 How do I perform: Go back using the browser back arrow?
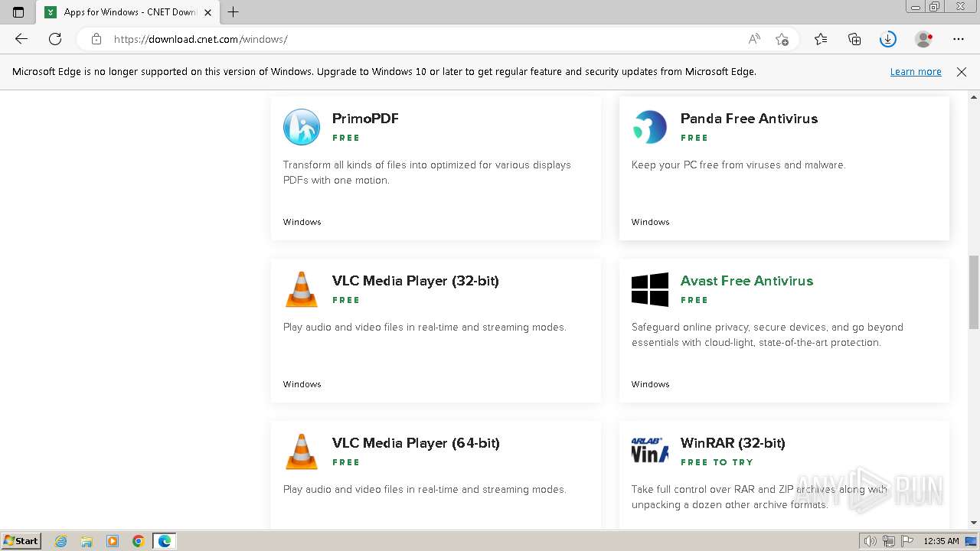tap(21, 39)
